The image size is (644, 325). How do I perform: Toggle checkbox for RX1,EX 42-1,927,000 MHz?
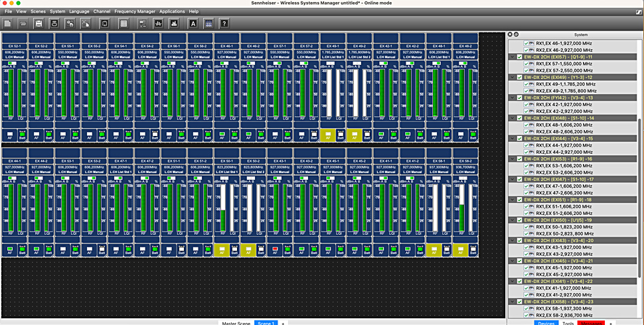[x=526, y=104]
